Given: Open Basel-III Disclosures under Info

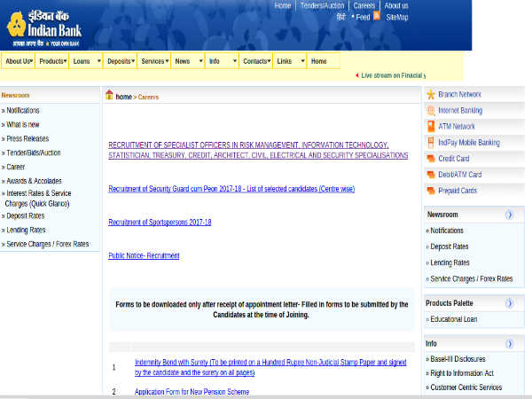Looking at the screenshot, I should point(458,359).
